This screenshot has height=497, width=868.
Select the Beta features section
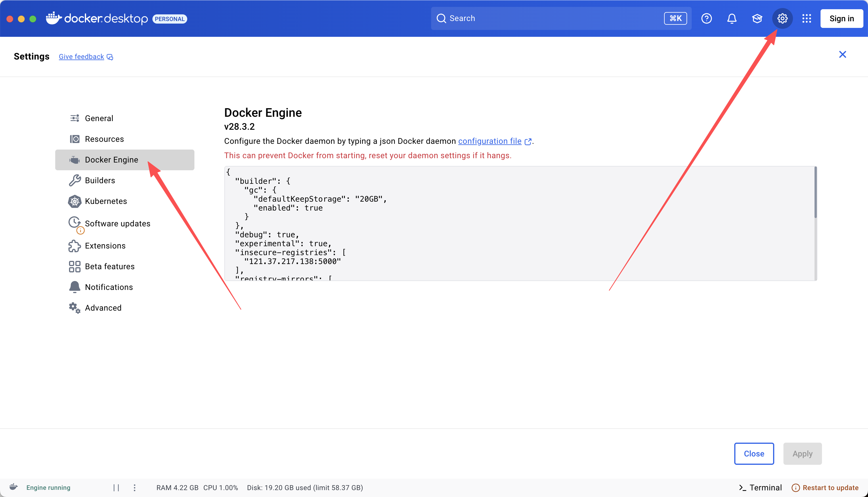coord(110,266)
